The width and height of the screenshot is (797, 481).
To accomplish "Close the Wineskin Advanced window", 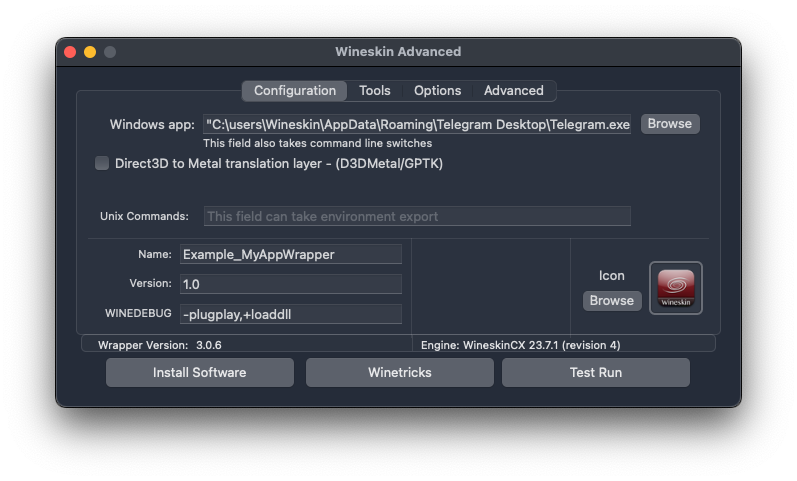I will pyautogui.click(x=70, y=52).
